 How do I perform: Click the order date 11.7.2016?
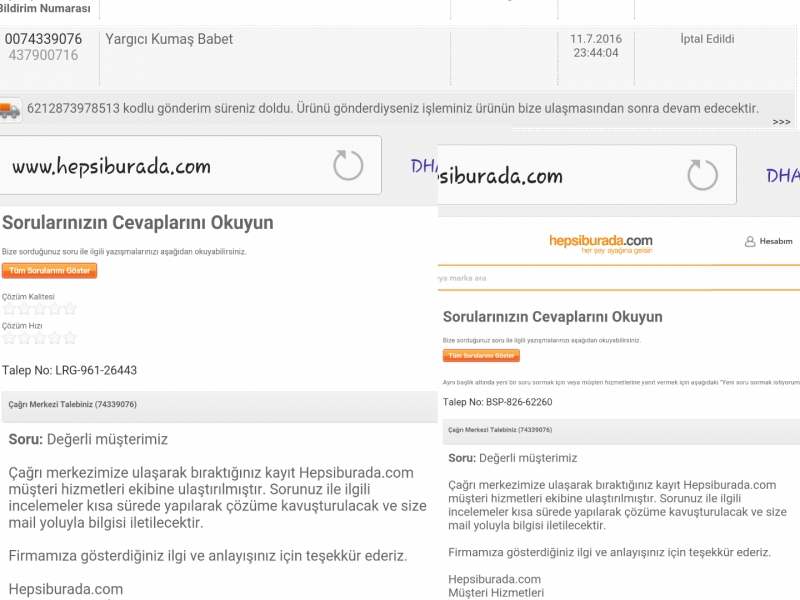click(x=596, y=39)
